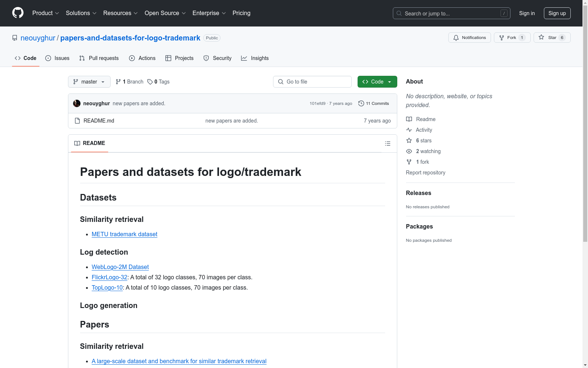Open the Enterprise menu
The width and height of the screenshot is (588, 368).
tap(209, 13)
